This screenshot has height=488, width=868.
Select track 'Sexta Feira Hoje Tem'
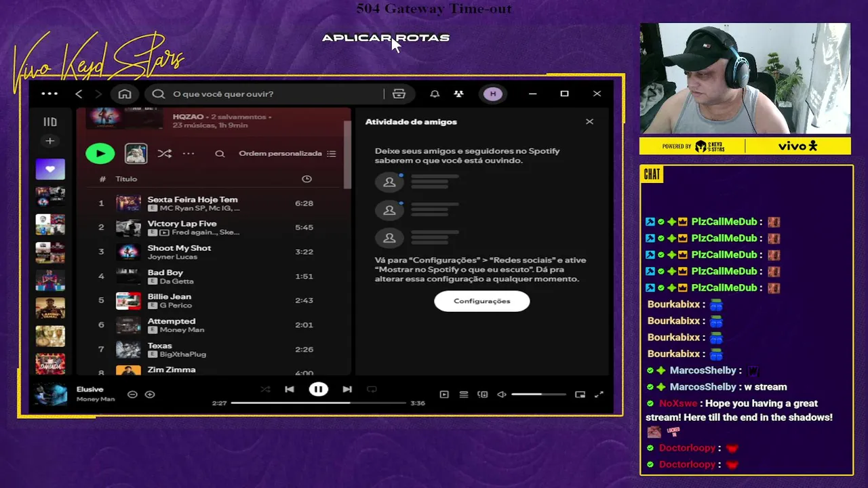[x=213, y=203]
